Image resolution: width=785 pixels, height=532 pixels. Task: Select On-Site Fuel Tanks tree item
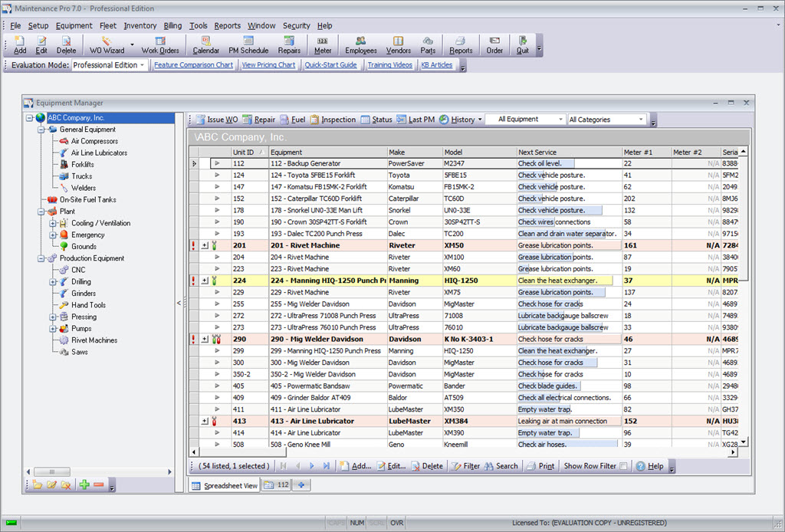pyautogui.click(x=87, y=199)
